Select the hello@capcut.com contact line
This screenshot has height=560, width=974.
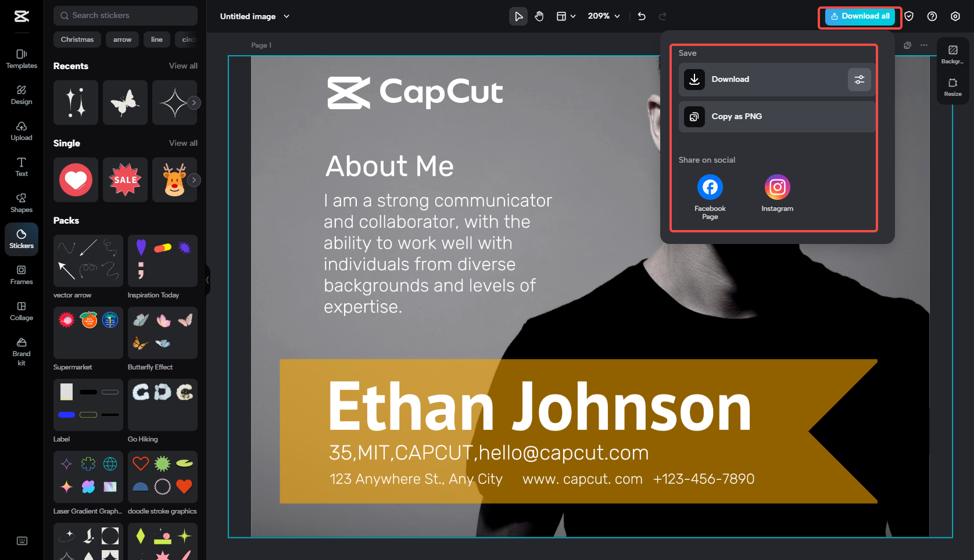click(x=489, y=453)
